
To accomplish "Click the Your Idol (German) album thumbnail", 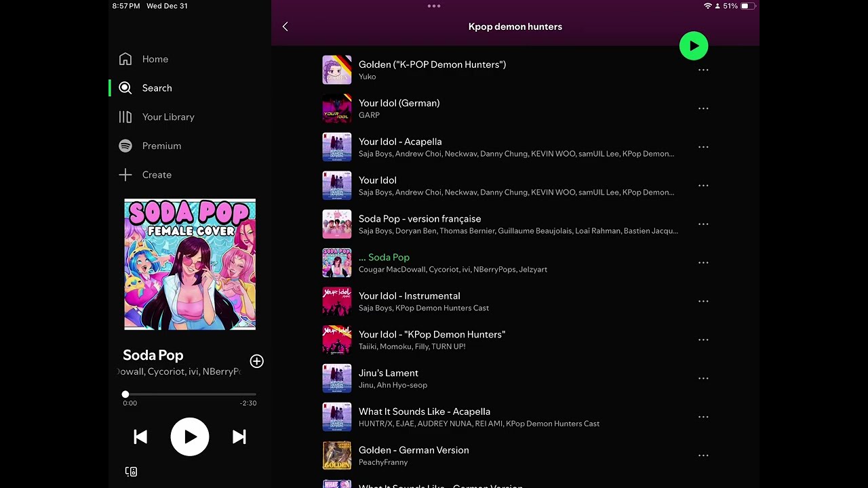I will pyautogui.click(x=337, y=108).
